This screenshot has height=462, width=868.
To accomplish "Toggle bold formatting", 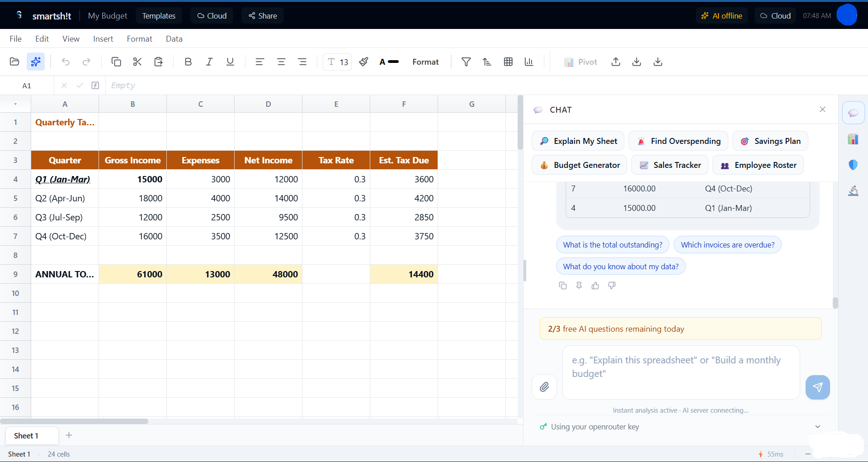I will 188,62.
